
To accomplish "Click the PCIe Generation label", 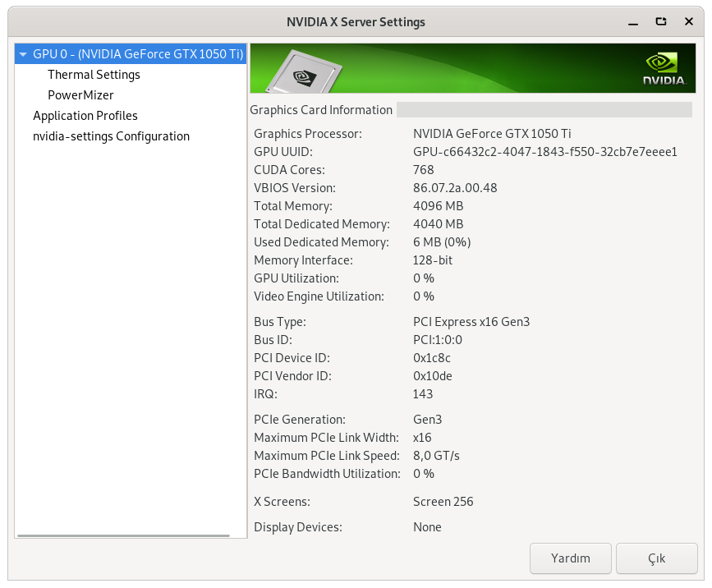I will [300, 420].
